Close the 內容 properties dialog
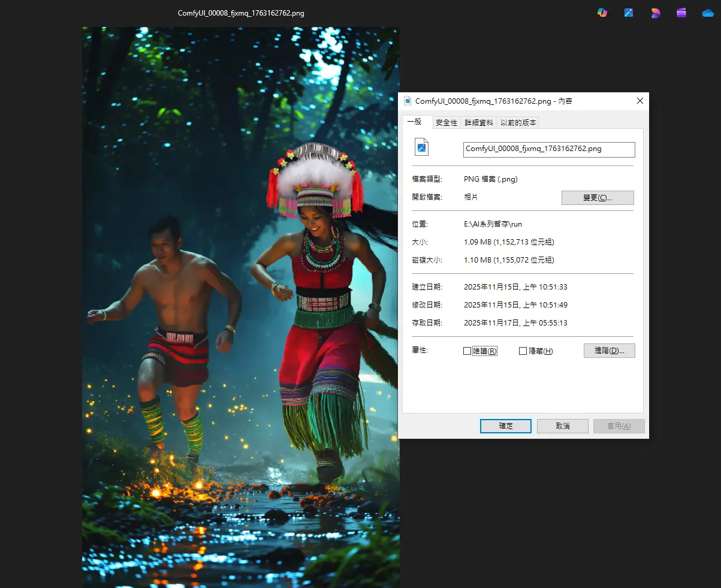The height and width of the screenshot is (588, 721). point(639,101)
